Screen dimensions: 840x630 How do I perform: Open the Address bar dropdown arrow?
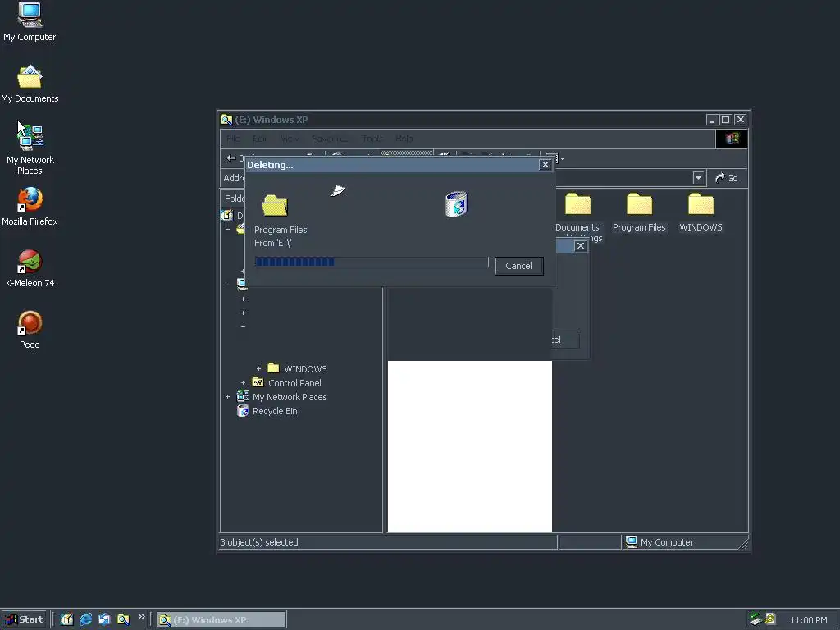tap(698, 178)
